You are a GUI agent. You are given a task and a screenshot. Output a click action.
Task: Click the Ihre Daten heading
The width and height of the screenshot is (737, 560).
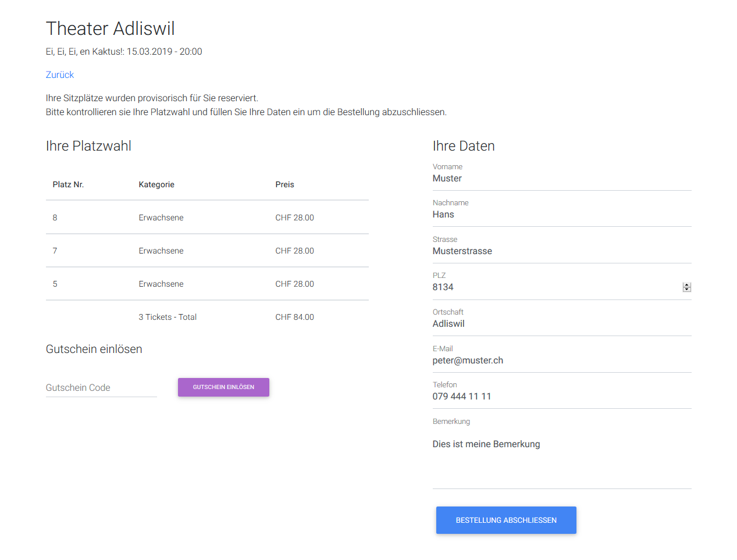pyautogui.click(x=464, y=146)
